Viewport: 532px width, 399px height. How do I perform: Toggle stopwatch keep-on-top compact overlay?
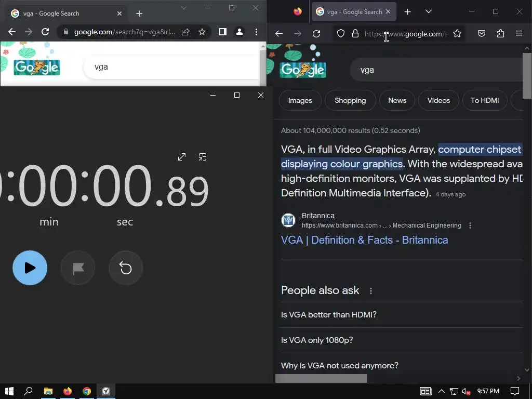tap(203, 157)
